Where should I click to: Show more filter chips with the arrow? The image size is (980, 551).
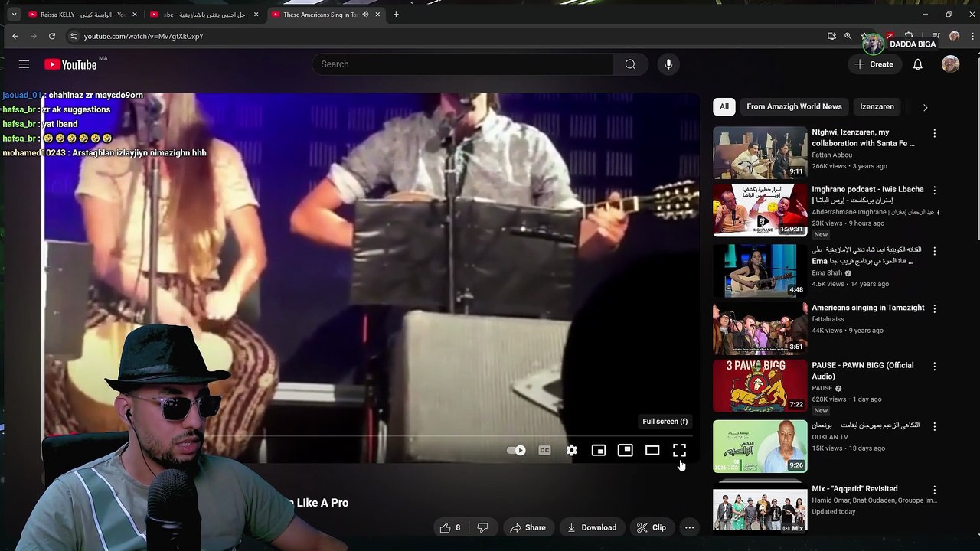coord(925,107)
